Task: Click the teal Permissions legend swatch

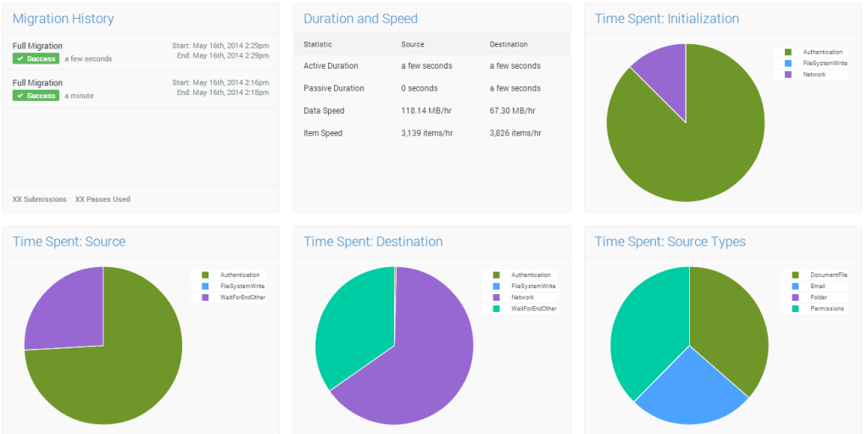Action: (x=795, y=309)
